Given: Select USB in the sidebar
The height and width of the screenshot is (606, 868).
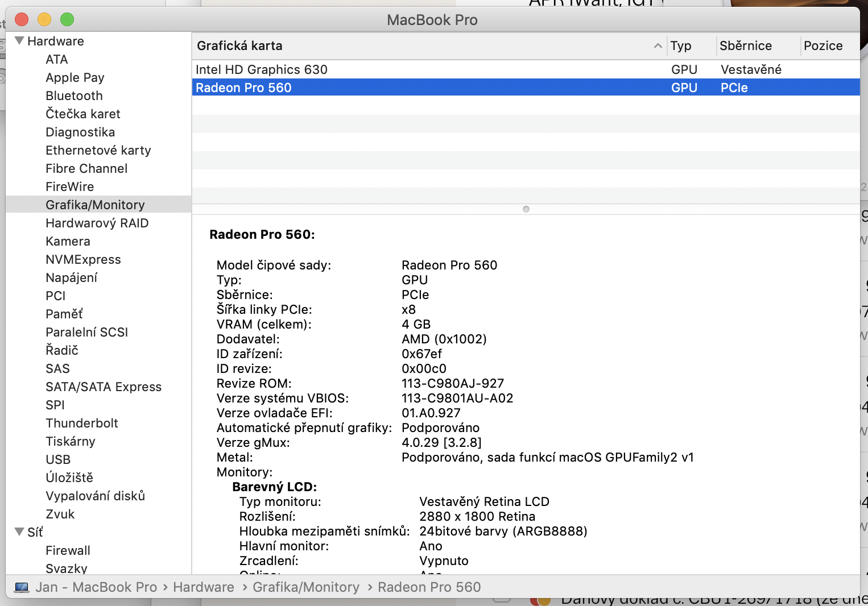Looking at the screenshot, I should pos(58,459).
